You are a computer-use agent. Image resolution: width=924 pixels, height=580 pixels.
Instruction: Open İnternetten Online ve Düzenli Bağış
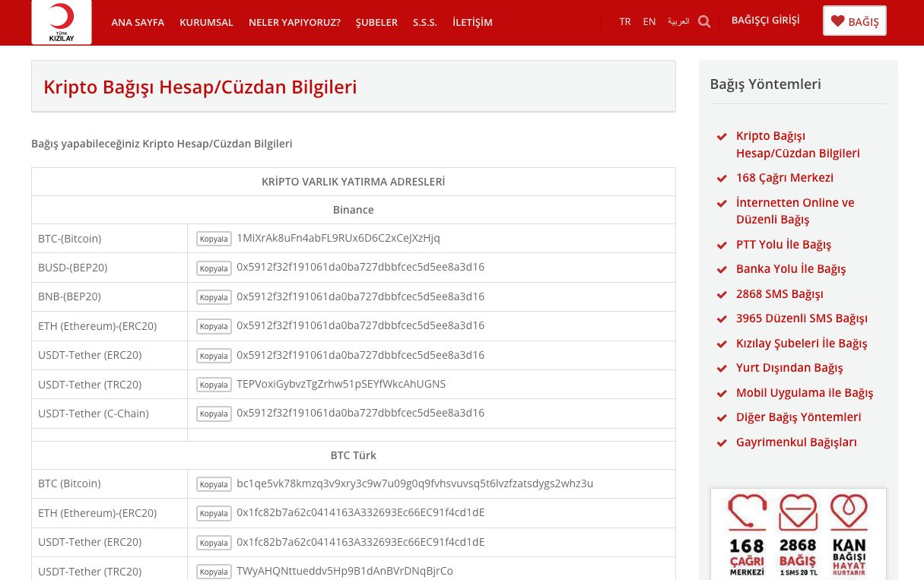[x=795, y=211]
